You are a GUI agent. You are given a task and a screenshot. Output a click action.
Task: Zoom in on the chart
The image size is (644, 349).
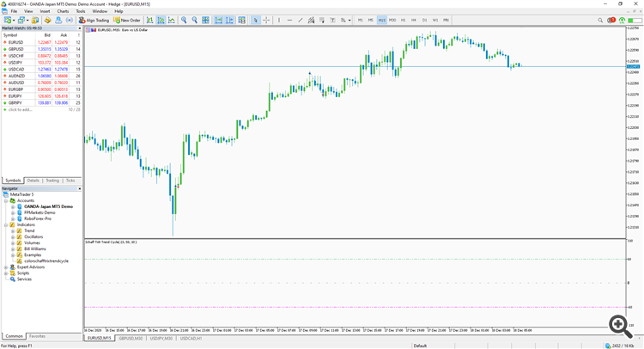(184, 20)
